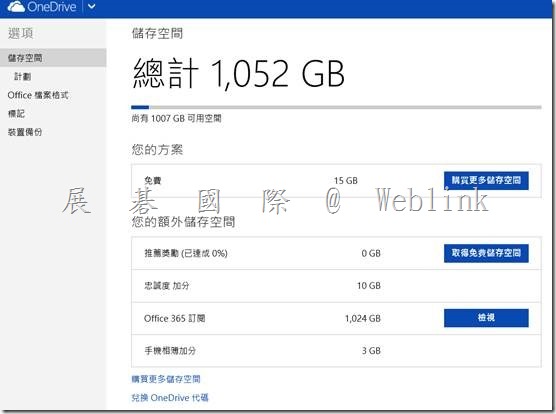Open the 購買更多儲存空間 link at bottom
The width and height of the screenshot is (556, 414).
(x=166, y=379)
